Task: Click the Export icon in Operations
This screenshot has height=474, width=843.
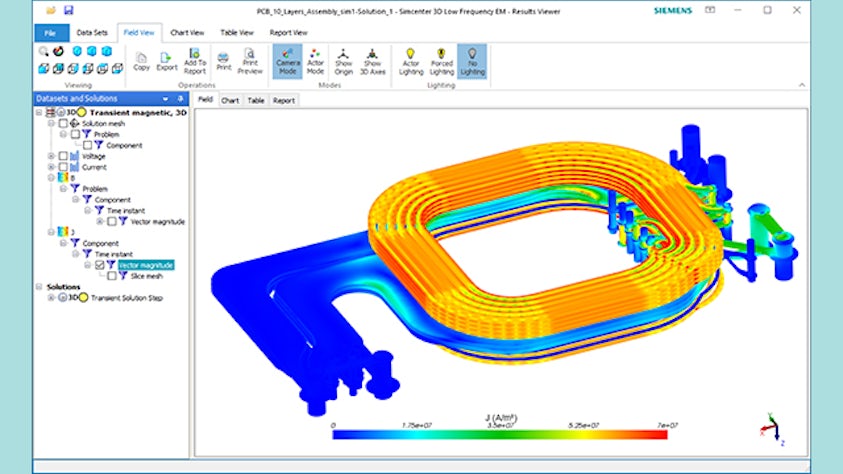Action: [167, 61]
